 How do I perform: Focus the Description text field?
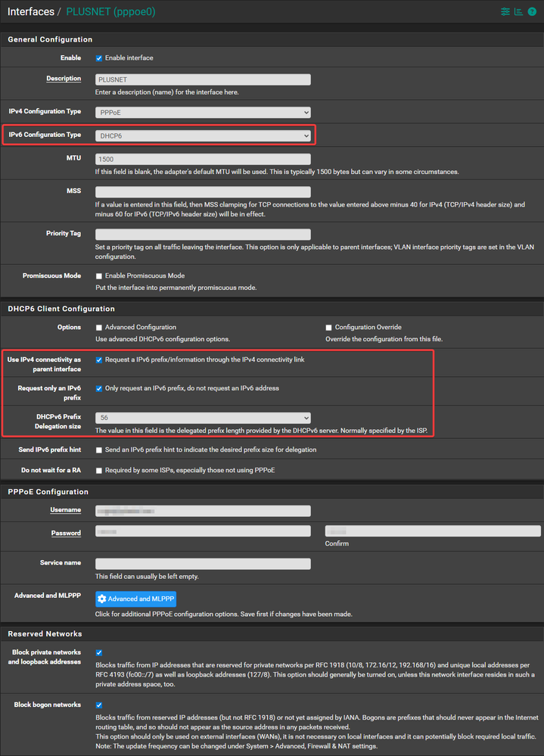pyautogui.click(x=203, y=79)
